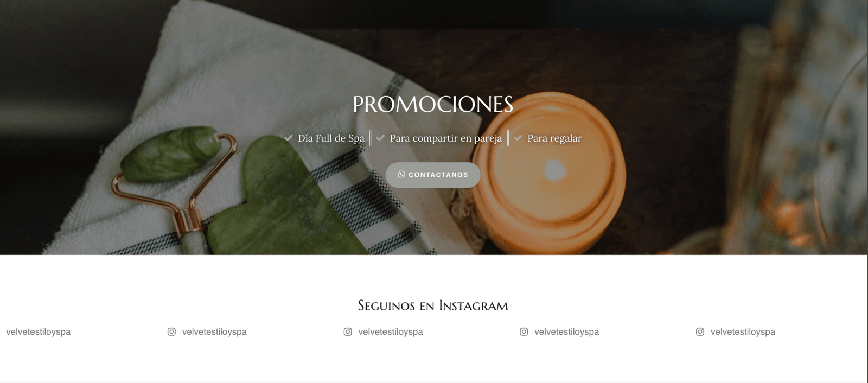Click the Seguinos en Instagram heading
Image resolution: width=868 pixels, height=383 pixels.
(x=433, y=305)
